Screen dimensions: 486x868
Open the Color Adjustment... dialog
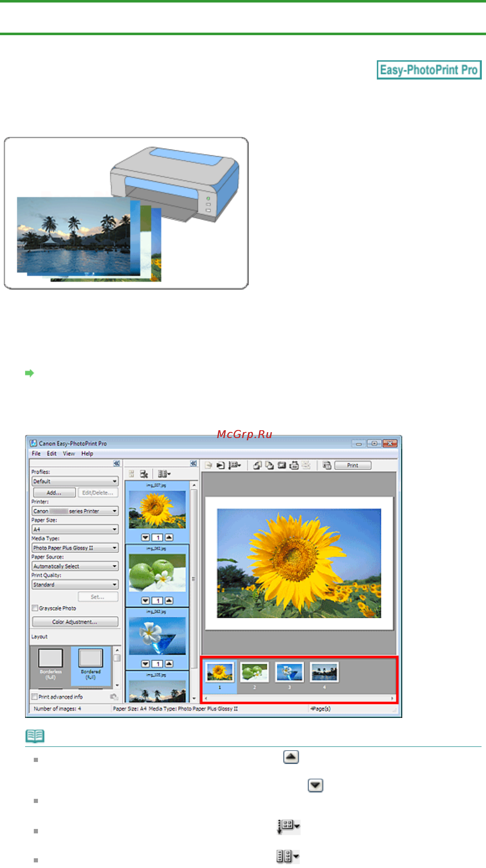click(x=75, y=622)
